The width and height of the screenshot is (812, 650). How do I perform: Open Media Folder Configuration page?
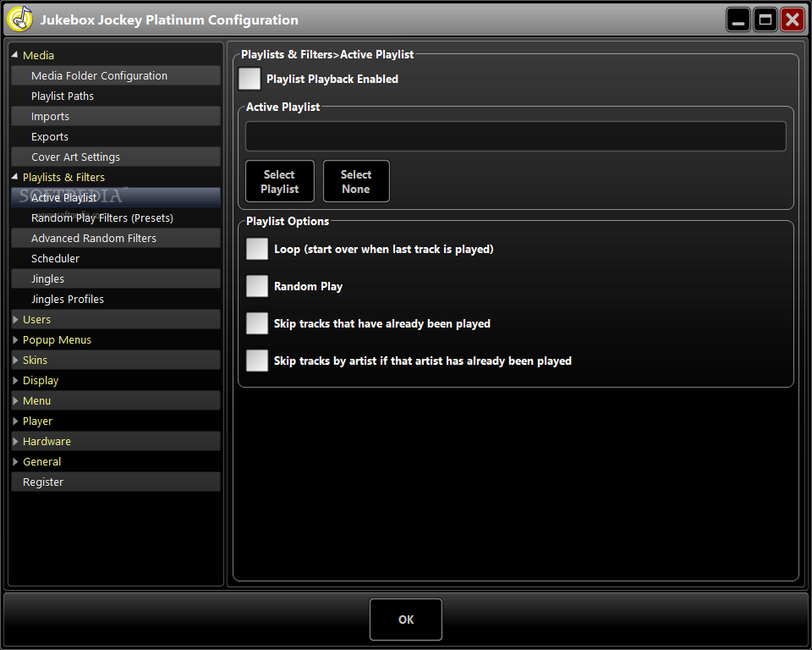[116, 75]
